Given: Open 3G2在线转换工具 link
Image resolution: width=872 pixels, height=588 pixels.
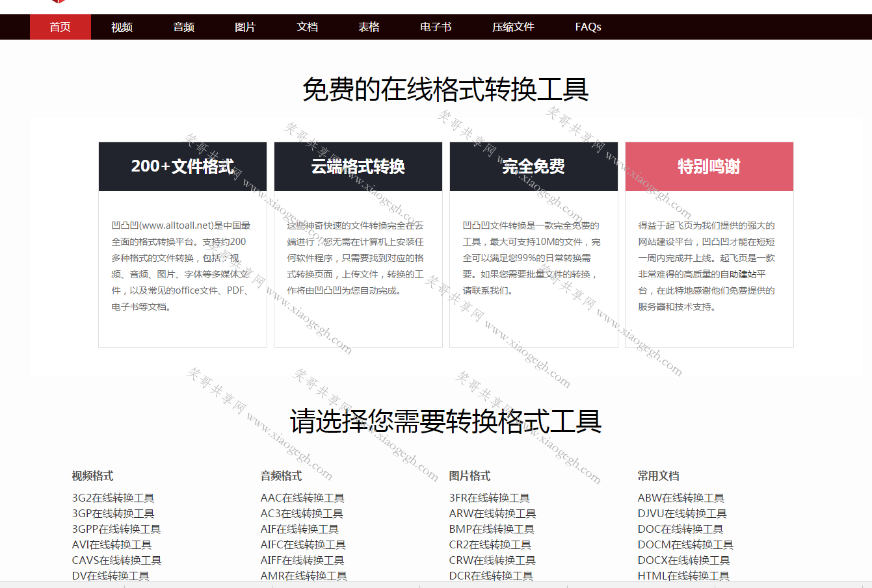Looking at the screenshot, I should (113, 498).
